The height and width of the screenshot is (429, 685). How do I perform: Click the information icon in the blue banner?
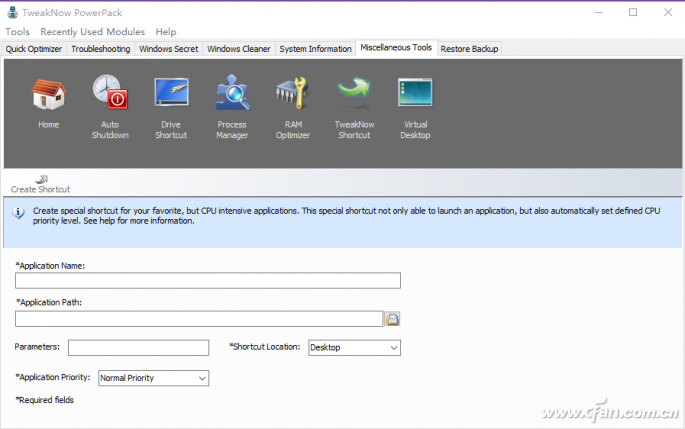[x=18, y=213]
